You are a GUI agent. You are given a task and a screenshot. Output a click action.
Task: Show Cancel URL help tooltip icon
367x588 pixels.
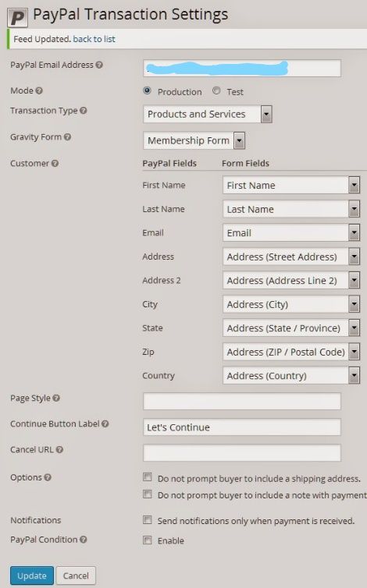(x=59, y=450)
